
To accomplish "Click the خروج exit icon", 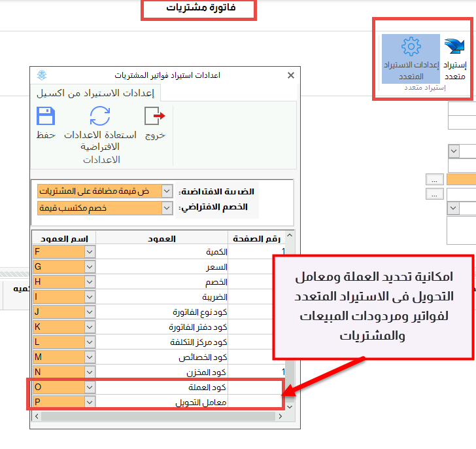I will tap(155, 116).
